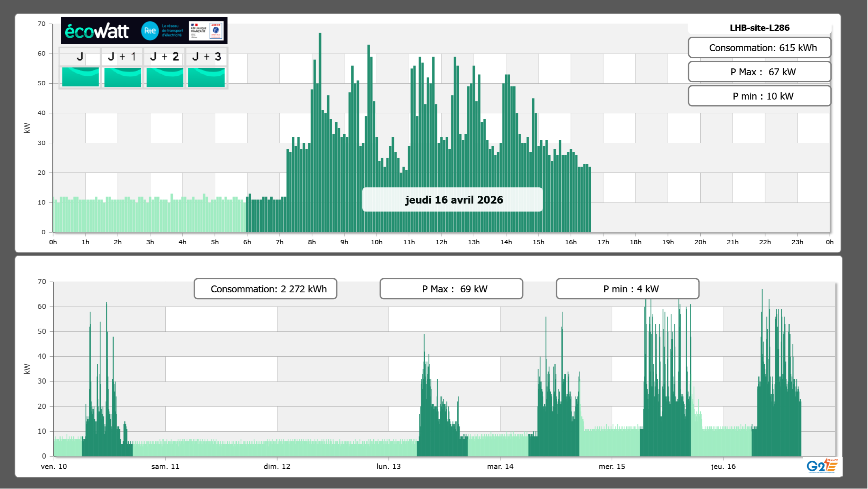Click the lun. 13 label on weekly chart

click(389, 467)
